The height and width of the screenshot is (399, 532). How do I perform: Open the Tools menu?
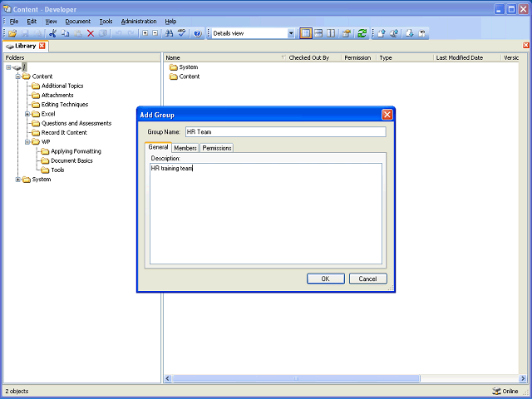(106, 22)
